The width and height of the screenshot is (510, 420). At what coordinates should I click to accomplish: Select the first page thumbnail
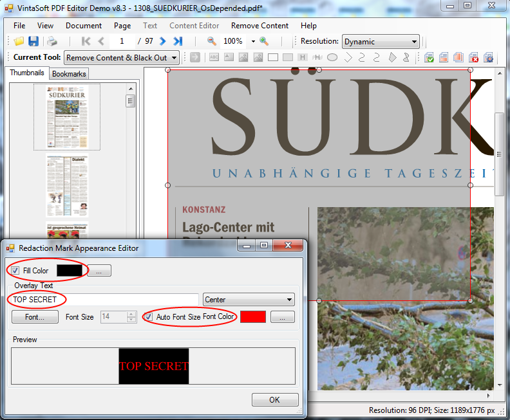click(67, 117)
